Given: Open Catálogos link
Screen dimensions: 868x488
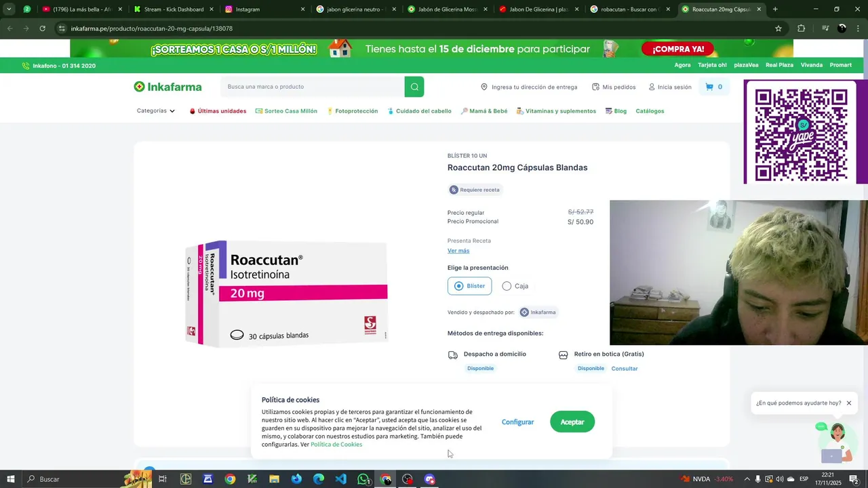Looking at the screenshot, I should 650,111.
